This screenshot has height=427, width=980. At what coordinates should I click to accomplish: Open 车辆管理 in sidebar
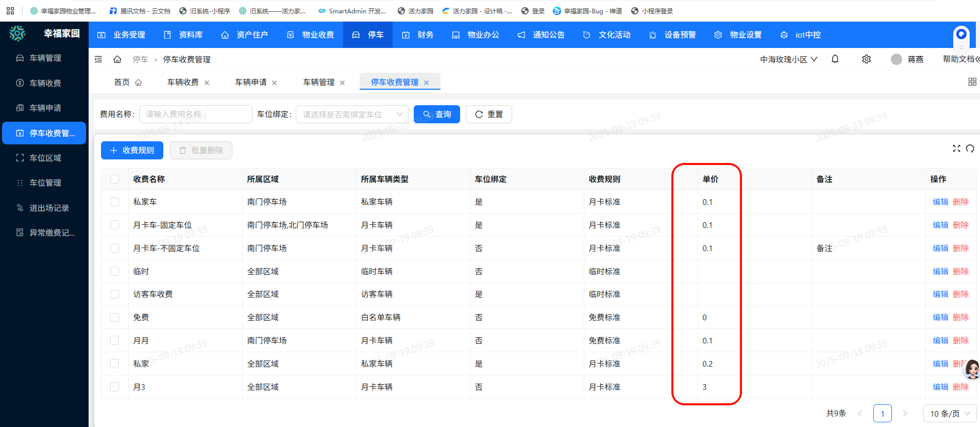point(44,58)
